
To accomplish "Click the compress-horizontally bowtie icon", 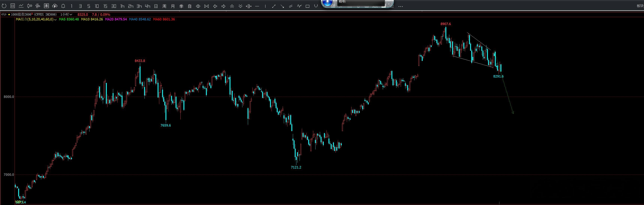I will click(x=206, y=6).
